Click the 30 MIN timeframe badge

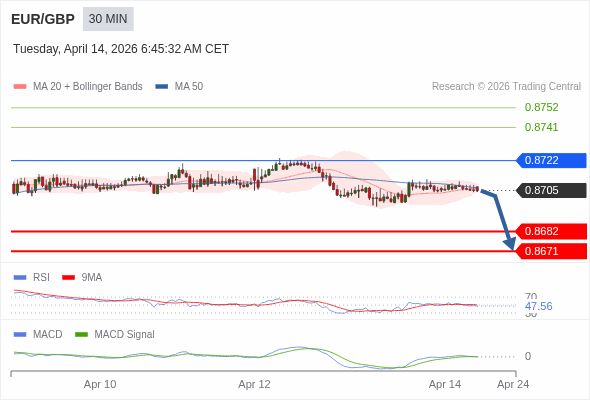[x=108, y=19]
